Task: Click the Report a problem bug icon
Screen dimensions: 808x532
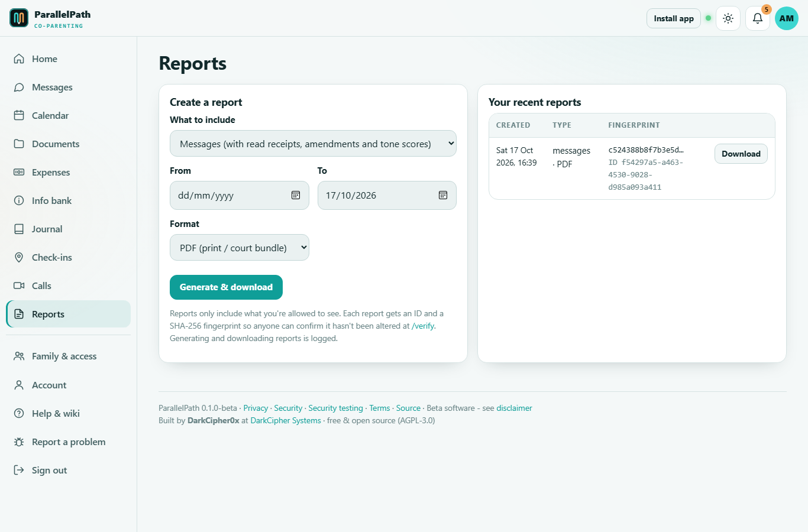Action: pyautogui.click(x=19, y=442)
